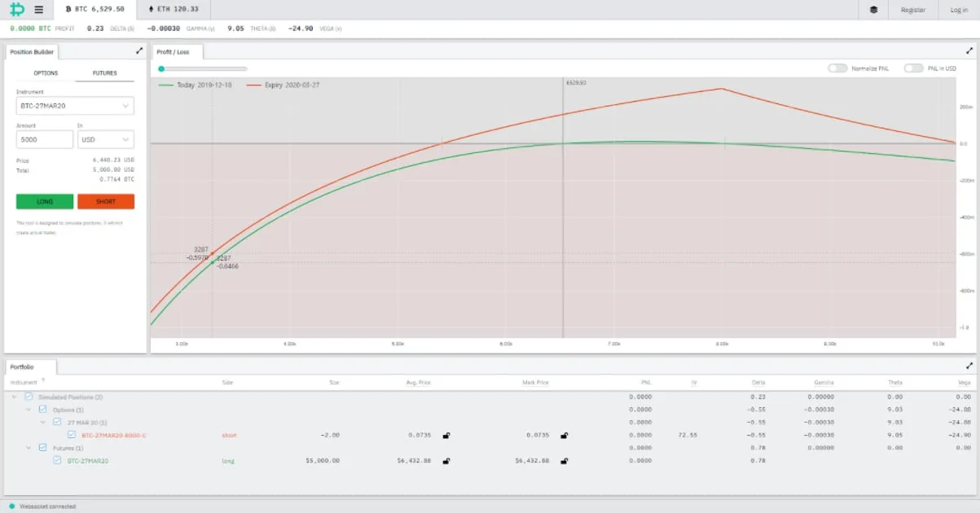
Task: Click the 6529.50 price marker label on chart
Action: coord(576,83)
